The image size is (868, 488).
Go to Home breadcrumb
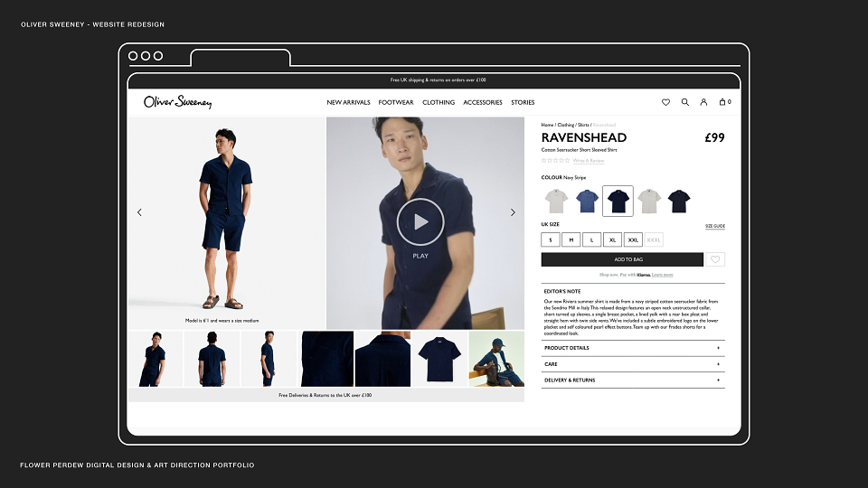[x=547, y=125]
